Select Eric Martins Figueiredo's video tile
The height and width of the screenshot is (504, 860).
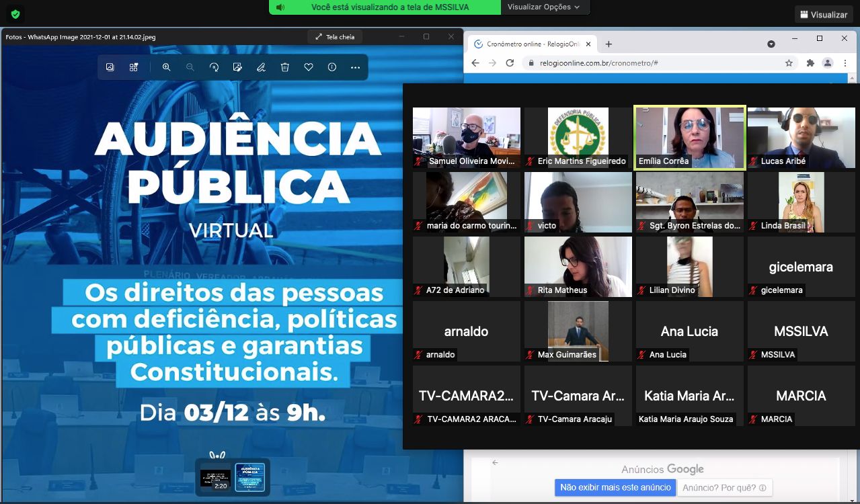tap(578, 138)
